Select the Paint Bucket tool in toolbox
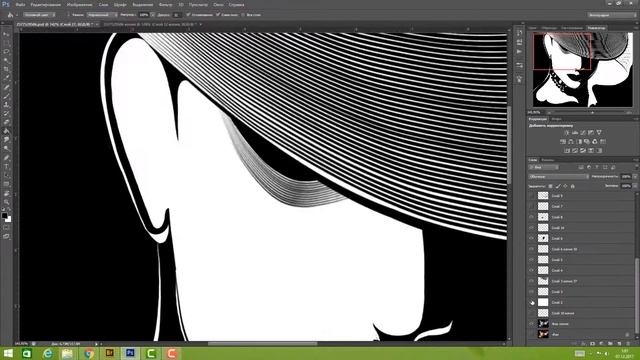The image size is (640, 360). pyautogui.click(x=6, y=131)
